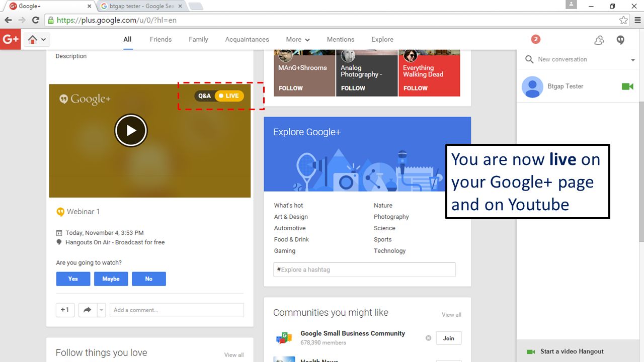Click the Explore a hashtag field
This screenshot has height=362, width=644.
[x=364, y=270]
